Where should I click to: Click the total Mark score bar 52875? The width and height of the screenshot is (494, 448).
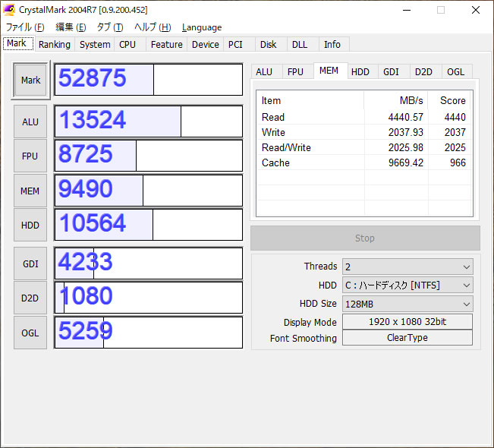pos(149,80)
